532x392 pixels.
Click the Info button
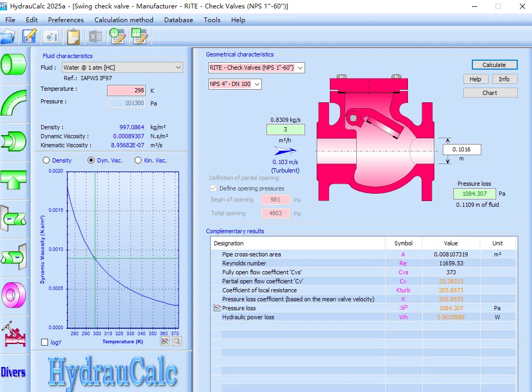504,79
